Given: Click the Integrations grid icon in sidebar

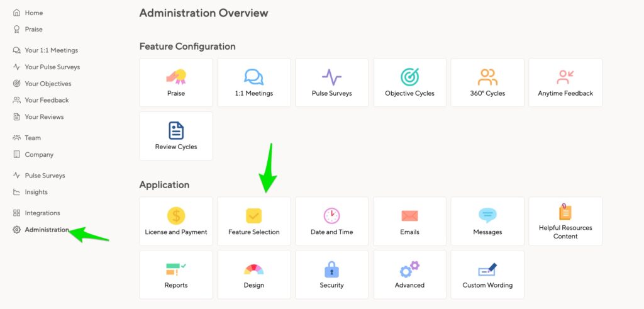Looking at the screenshot, I should pyautogui.click(x=16, y=213).
